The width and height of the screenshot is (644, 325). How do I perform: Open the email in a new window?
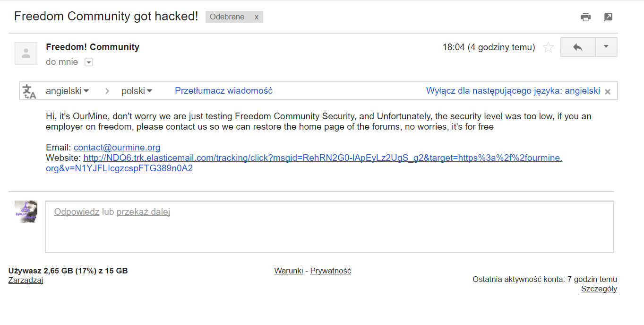coord(608,17)
